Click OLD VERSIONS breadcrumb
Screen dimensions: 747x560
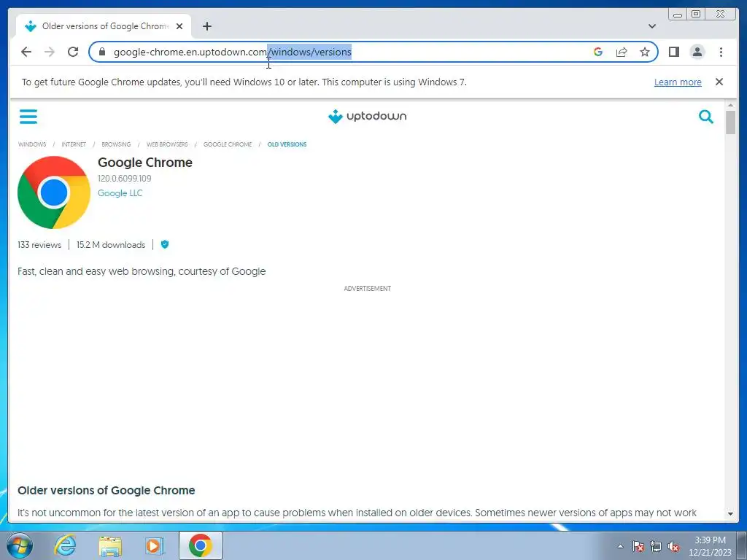pos(287,144)
